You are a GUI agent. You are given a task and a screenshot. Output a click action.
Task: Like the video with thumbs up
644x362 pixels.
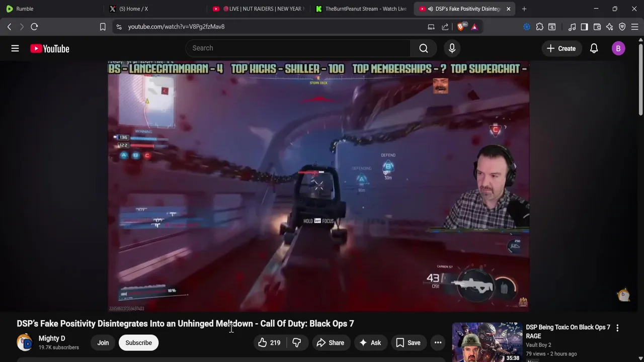point(269,343)
